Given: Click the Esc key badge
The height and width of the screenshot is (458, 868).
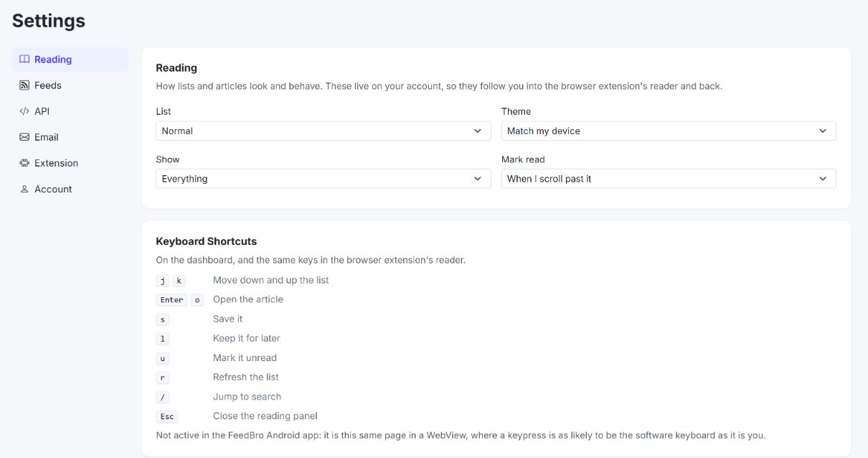Looking at the screenshot, I should 167,416.
